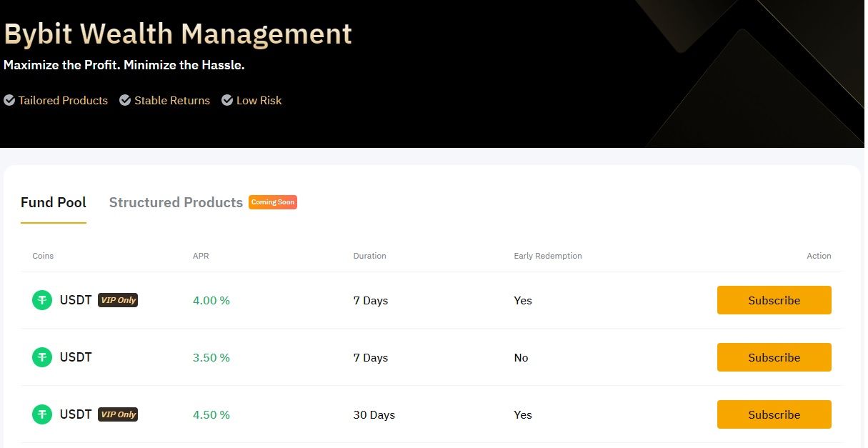Click the VIP Only badge in the 4.00% row
The height and width of the screenshot is (448, 868).
(118, 300)
